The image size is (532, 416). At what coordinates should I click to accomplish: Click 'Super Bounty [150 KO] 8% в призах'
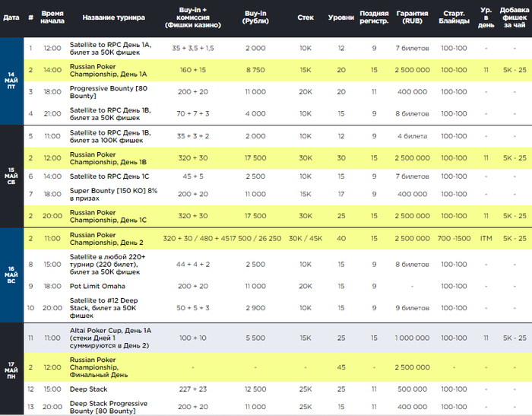(x=113, y=194)
